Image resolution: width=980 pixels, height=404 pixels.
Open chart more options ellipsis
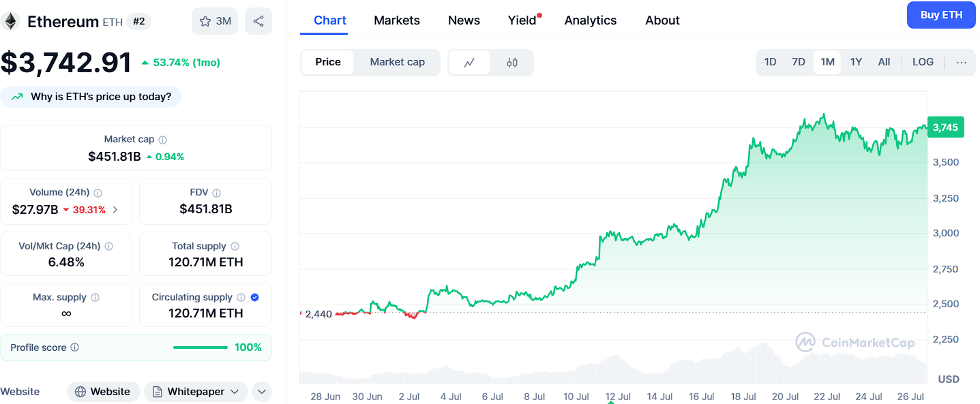(962, 62)
